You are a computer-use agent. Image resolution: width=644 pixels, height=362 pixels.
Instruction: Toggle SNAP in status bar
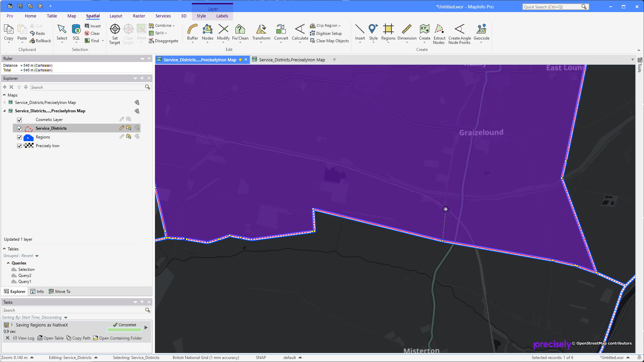pyautogui.click(x=261, y=358)
